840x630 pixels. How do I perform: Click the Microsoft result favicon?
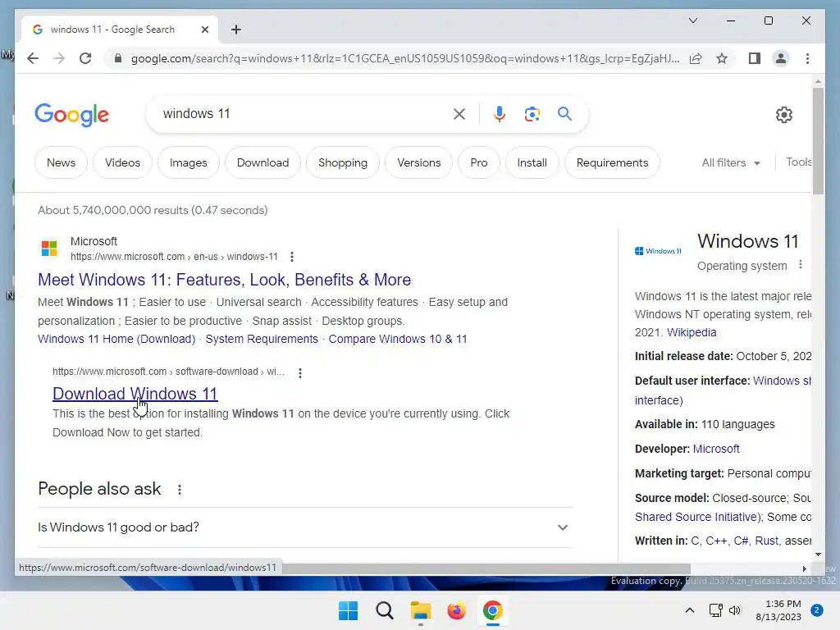pyautogui.click(x=49, y=248)
